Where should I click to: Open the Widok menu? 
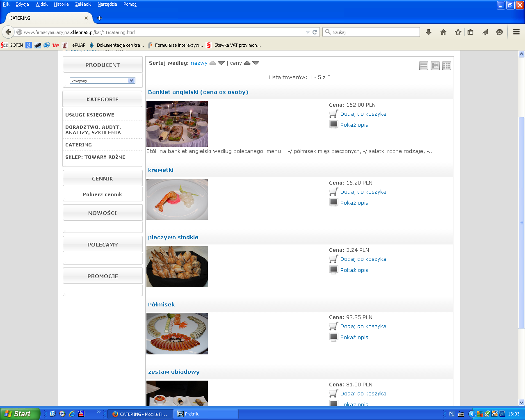(x=41, y=4)
